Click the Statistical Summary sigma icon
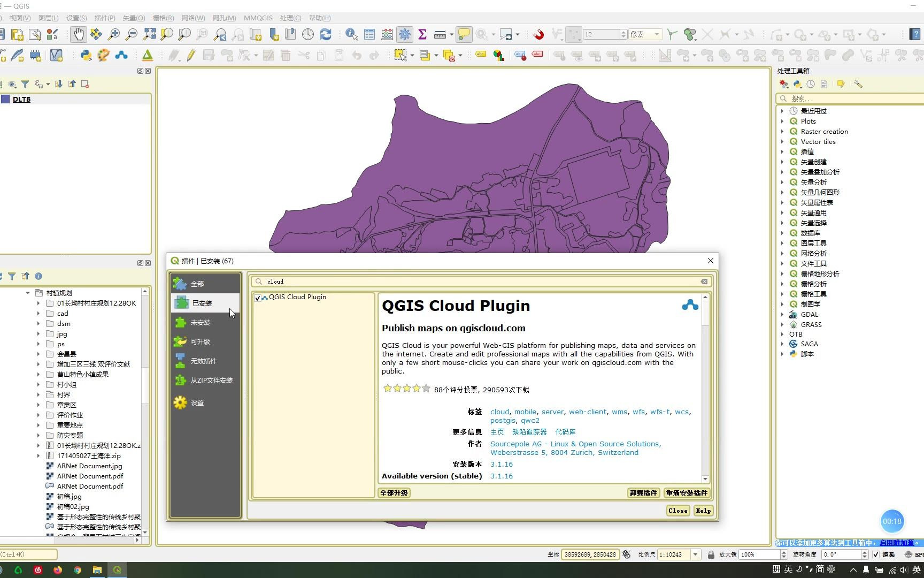This screenshot has height=578, width=924. pos(422,35)
